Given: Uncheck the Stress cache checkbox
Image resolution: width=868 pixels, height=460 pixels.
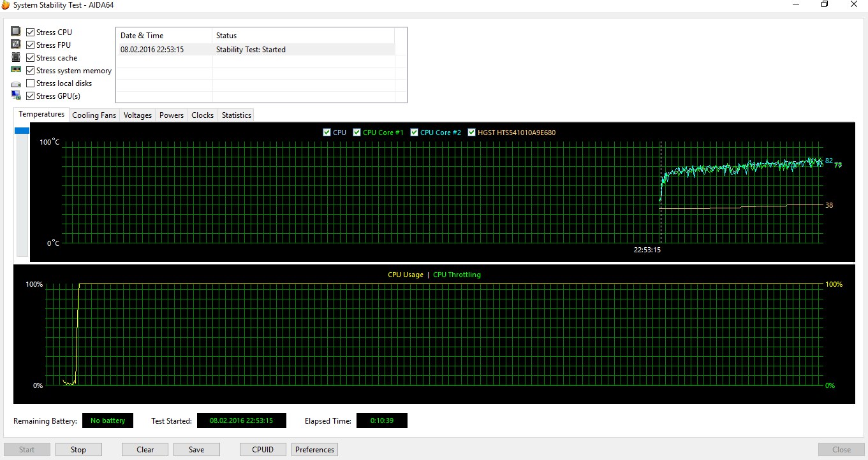Looking at the screenshot, I should tap(31, 57).
